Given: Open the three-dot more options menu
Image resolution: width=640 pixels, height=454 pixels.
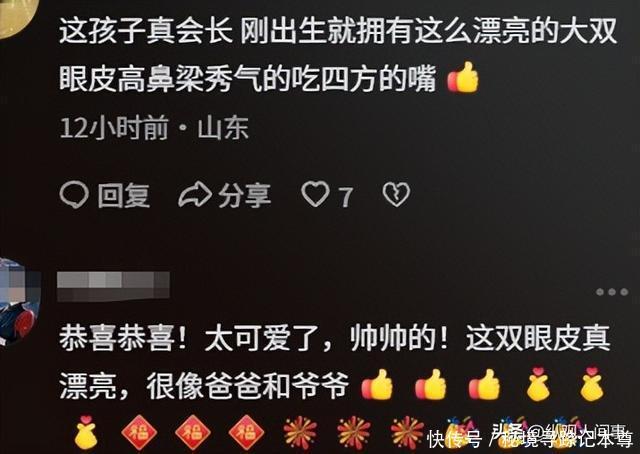Looking at the screenshot, I should pyautogui.click(x=611, y=292).
